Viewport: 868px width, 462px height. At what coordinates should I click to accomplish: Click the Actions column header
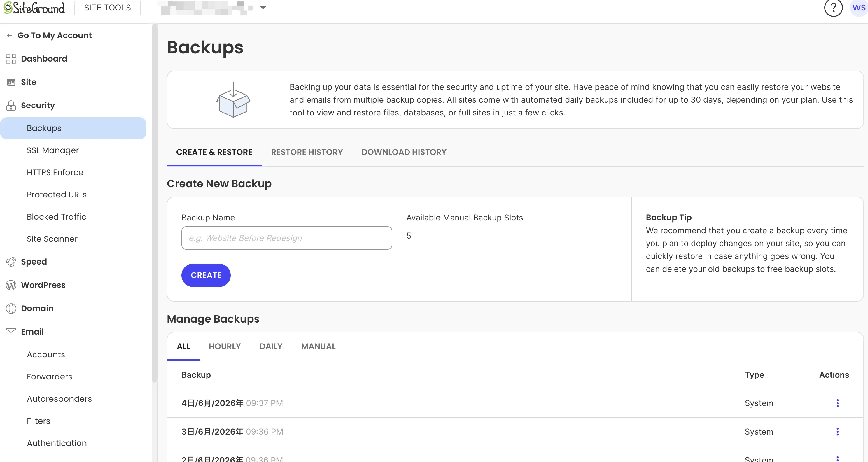[834, 375]
